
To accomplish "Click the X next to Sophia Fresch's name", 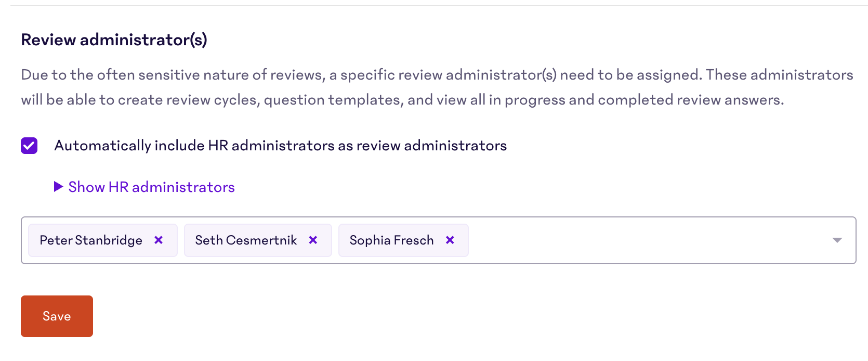I will [450, 240].
